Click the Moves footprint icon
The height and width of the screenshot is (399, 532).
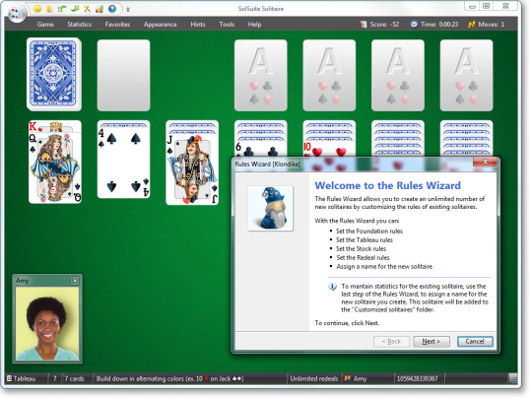click(471, 25)
